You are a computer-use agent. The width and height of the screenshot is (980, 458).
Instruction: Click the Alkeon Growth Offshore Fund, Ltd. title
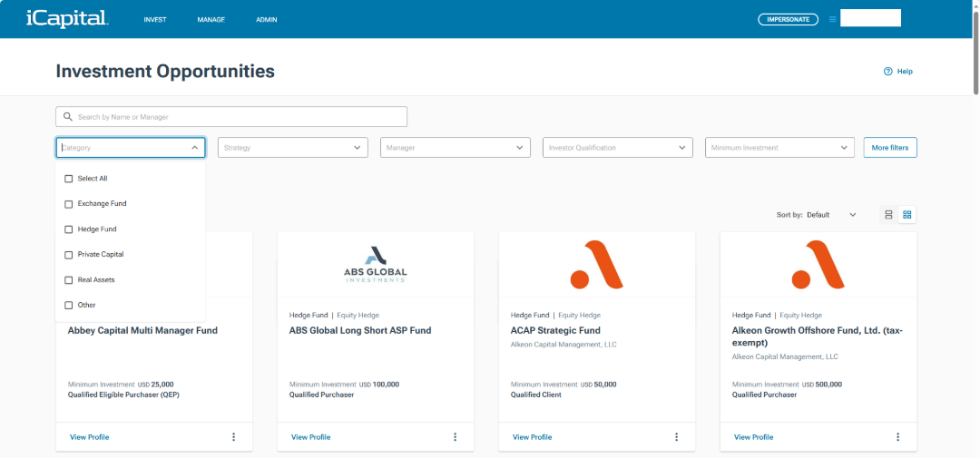click(x=817, y=336)
